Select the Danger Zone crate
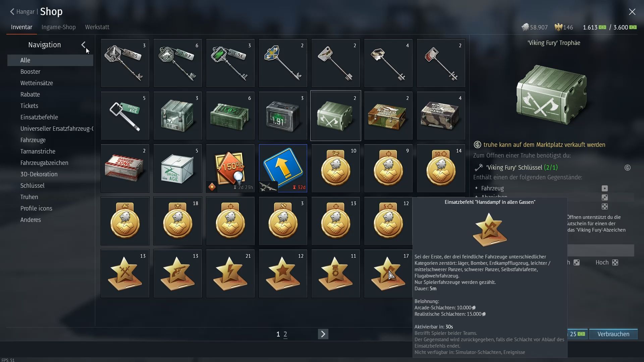Viewport: 644px width, 362px height. coord(125,168)
